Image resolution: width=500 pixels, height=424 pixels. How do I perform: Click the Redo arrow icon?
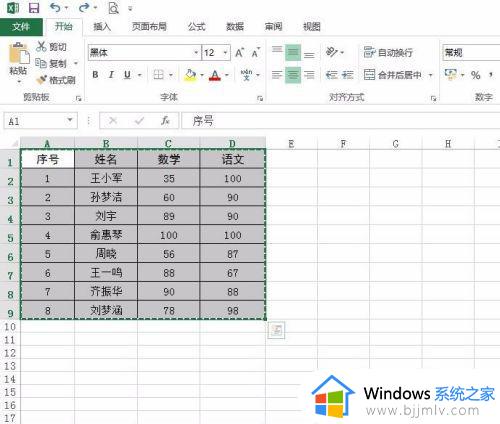[83, 8]
